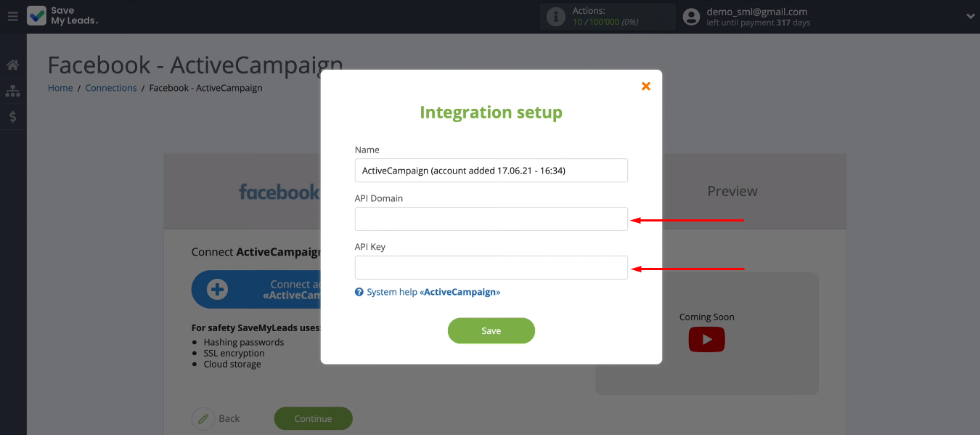Open the Connections sitemap sidebar icon
The image size is (980, 435).
(x=12, y=92)
